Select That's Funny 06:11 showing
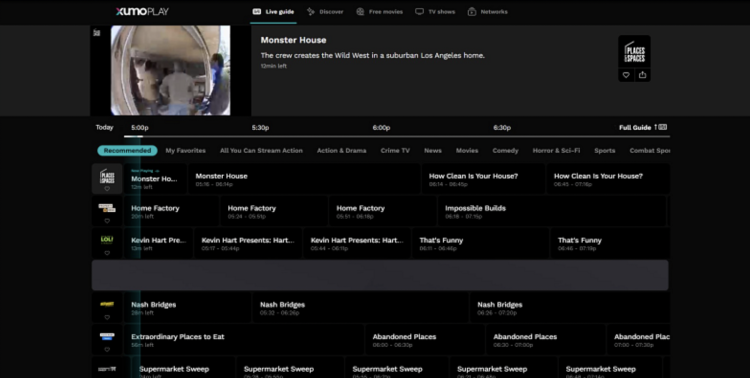 481,243
